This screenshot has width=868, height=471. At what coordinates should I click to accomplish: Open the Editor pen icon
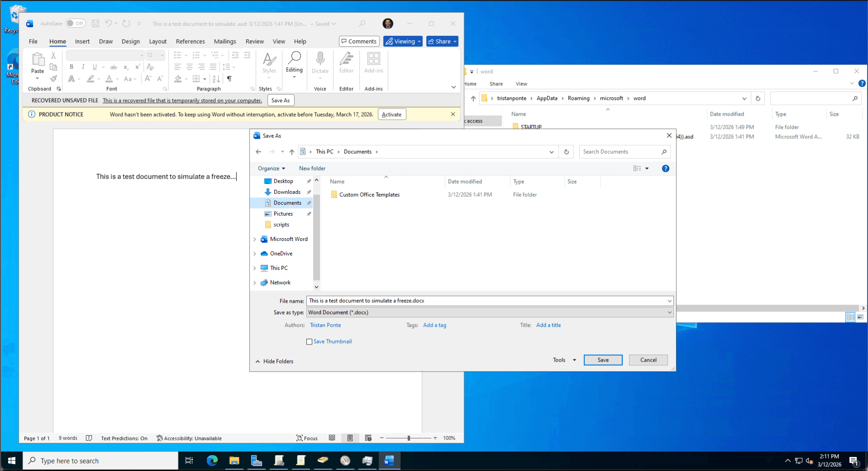coord(347,59)
